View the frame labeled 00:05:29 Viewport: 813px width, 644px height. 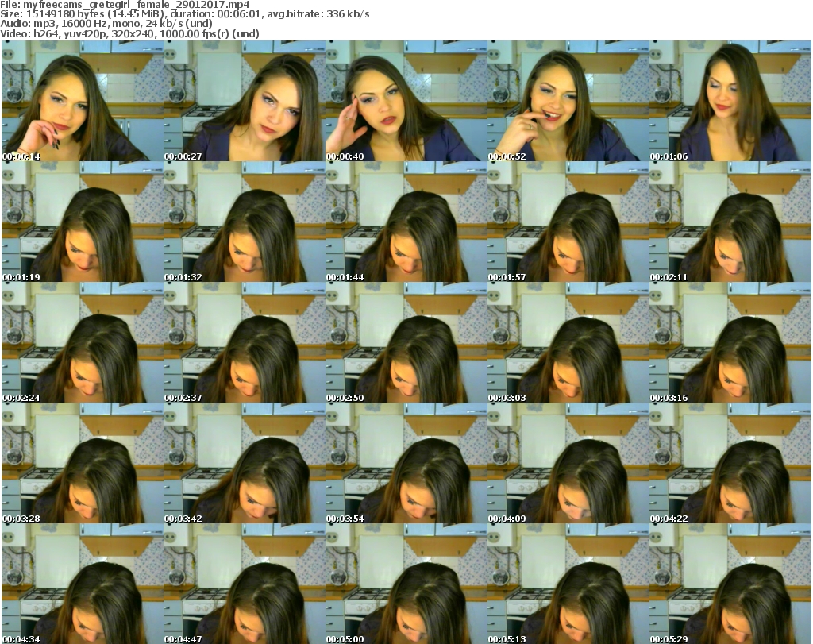730,584
